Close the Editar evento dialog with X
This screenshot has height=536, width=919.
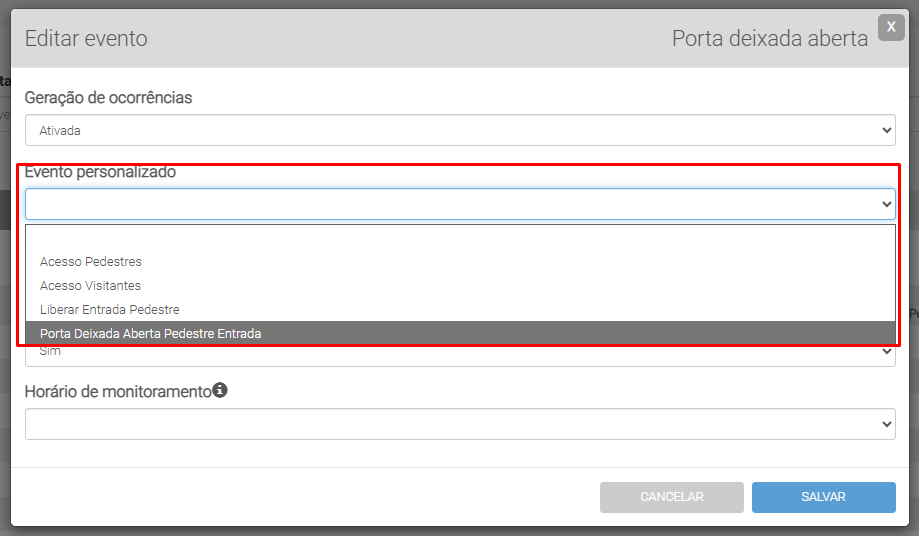click(x=890, y=28)
